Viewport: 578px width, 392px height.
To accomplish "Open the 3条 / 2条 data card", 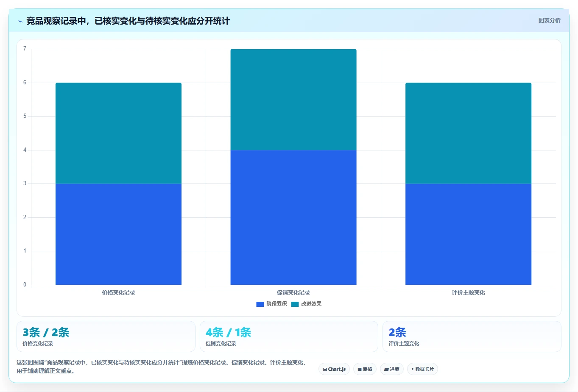I will [106, 336].
